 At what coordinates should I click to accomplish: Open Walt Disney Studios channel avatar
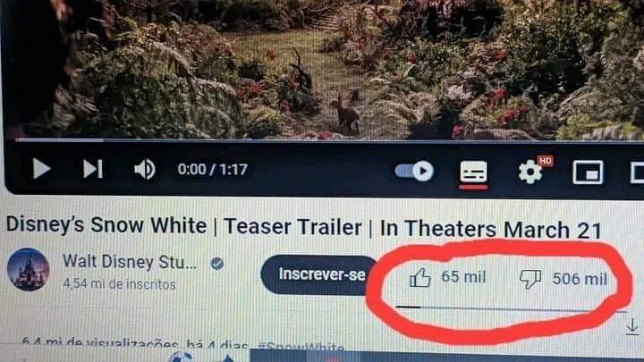coord(29,270)
